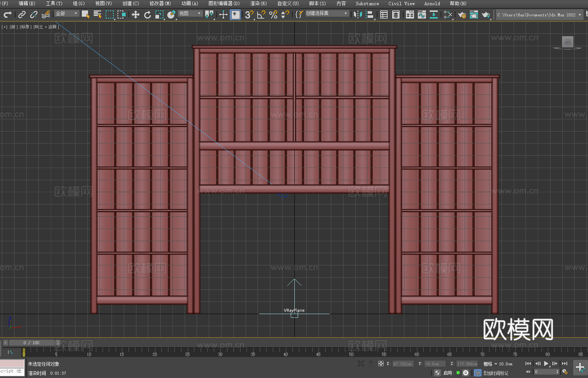Image resolution: width=588 pixels, height=378 pixels.
Task: Click the time slider 0 / 100 handle
Action: [x=32, y=343]
